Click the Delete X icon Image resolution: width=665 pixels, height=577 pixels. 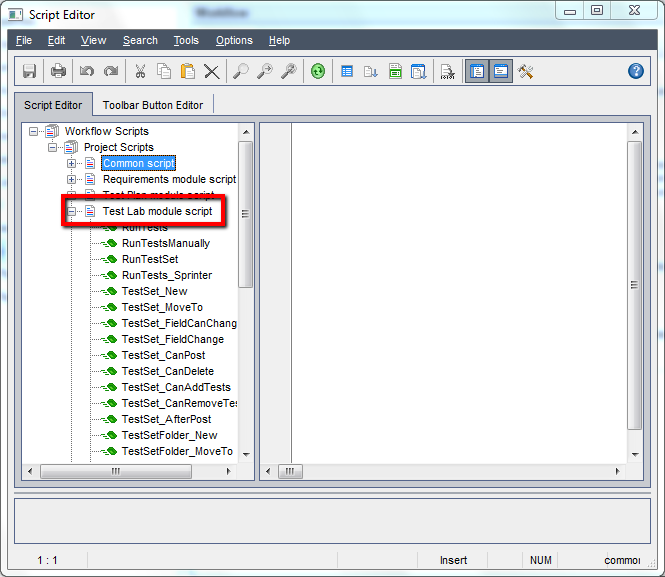[x=212, y=71]
